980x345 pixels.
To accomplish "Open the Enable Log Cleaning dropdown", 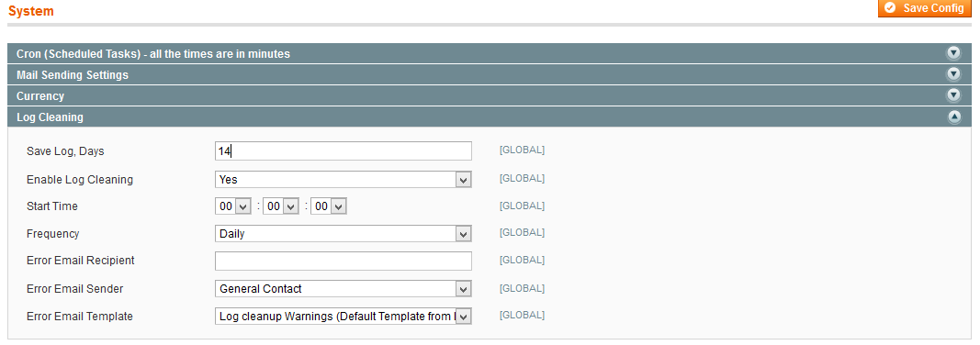I will 344,180.
